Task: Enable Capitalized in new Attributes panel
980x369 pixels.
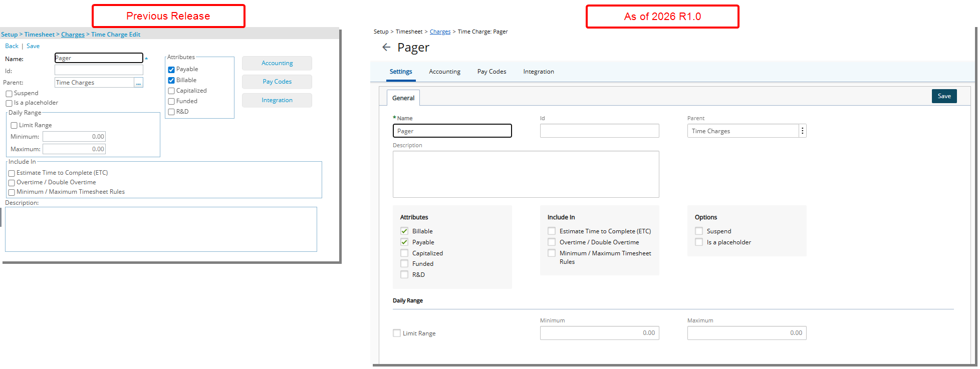Action: click(x=404, y=253)
